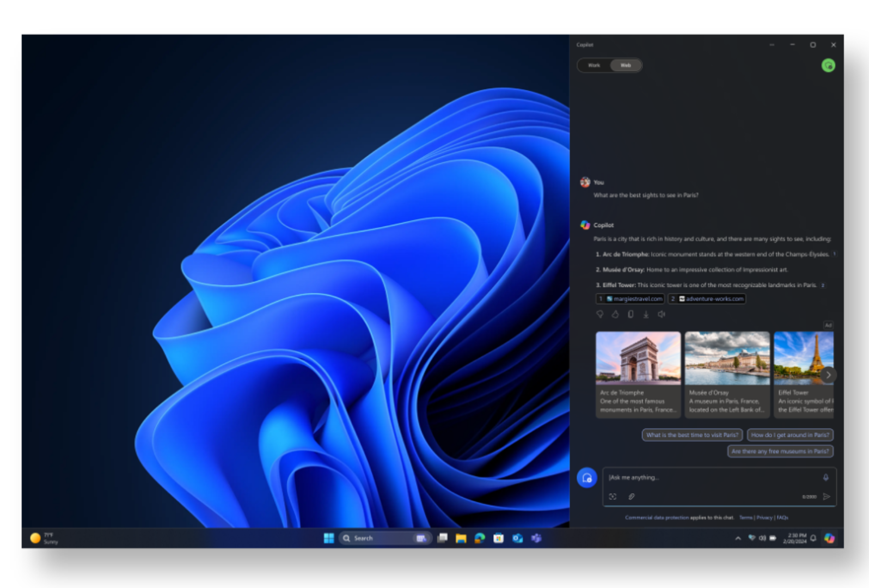
Task: Select the Web toggle option
Action: [x=626, y=65]
